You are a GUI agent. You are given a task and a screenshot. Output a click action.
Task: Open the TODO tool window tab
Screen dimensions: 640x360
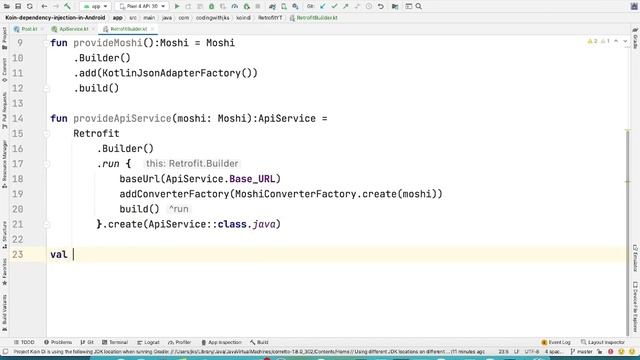point(24,342)
